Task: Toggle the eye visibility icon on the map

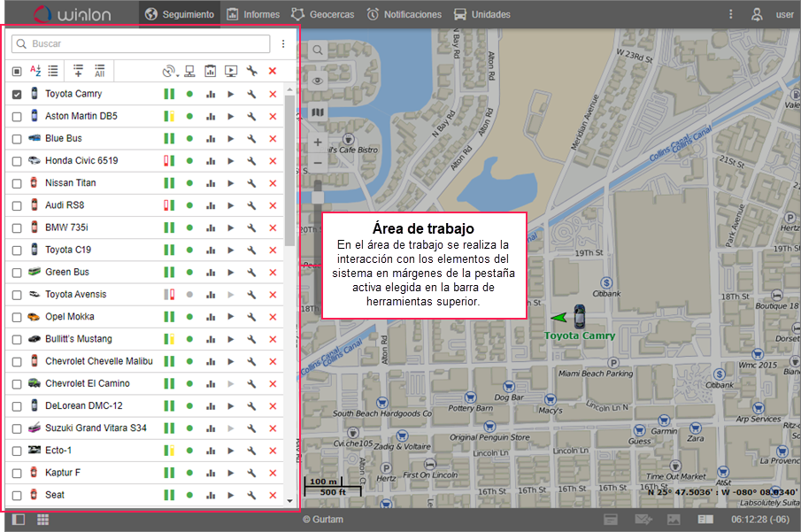Action: [x=318, y=81]
